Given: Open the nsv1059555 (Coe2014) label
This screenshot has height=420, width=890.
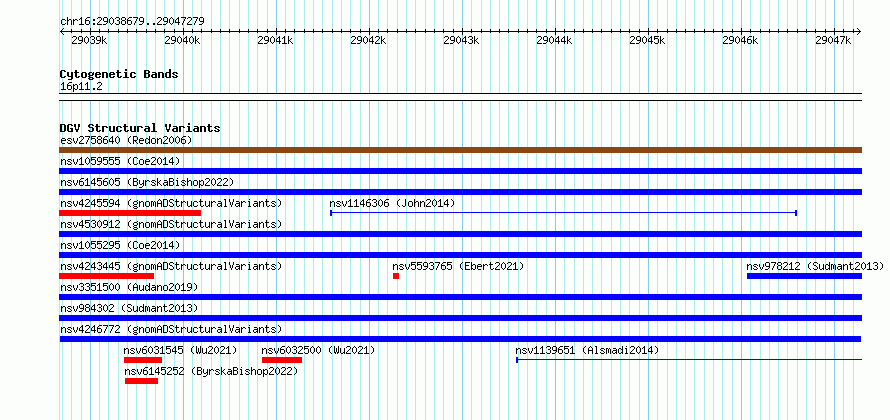Looking at the screenshot, I should [120, 161].
